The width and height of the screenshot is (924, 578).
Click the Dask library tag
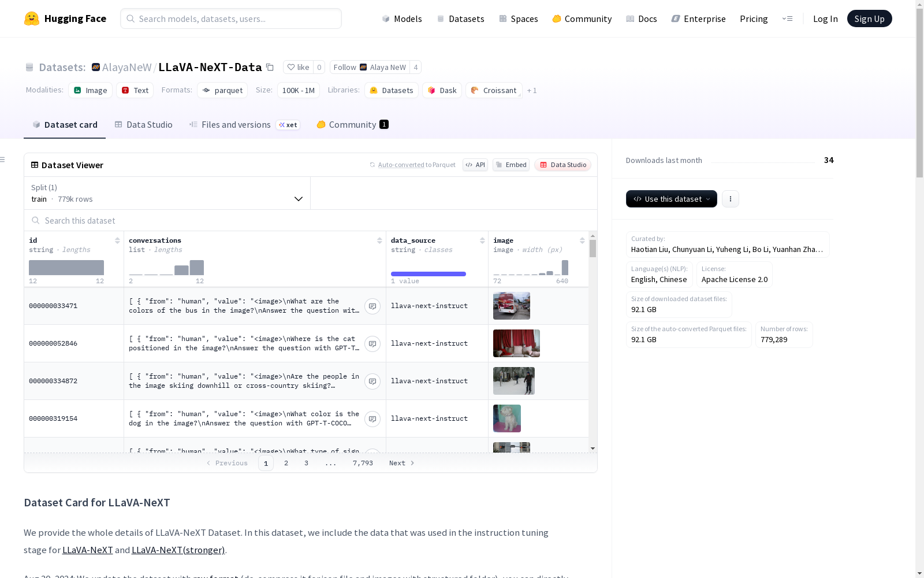pos(442,90)
